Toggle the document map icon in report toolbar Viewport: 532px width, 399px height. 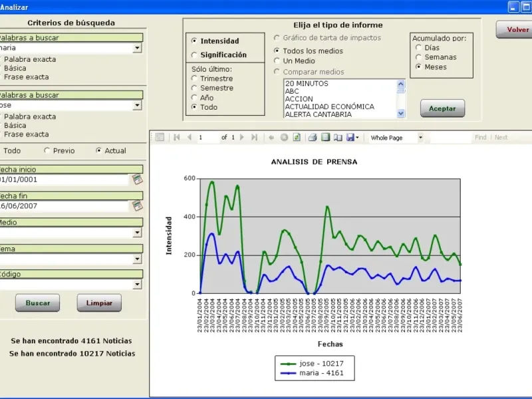[160, 138]
